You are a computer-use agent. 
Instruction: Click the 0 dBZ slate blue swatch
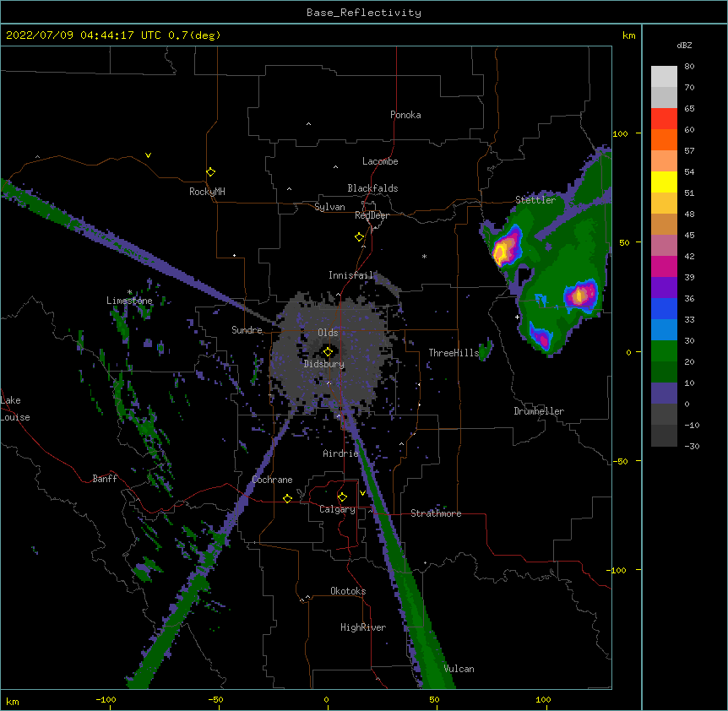coord(664,393)
